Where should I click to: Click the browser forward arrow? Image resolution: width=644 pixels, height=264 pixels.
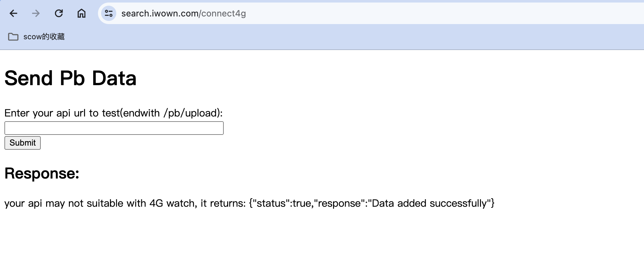click(x=36, y=13)
